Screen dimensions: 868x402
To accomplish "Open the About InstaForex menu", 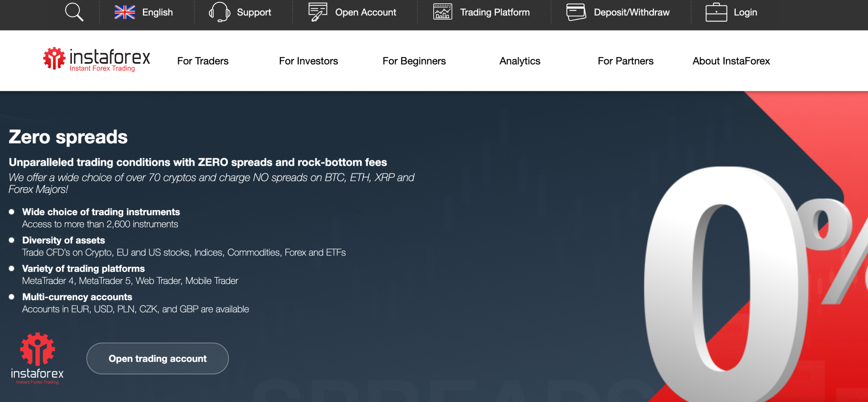I will click(x=731, y=61).
